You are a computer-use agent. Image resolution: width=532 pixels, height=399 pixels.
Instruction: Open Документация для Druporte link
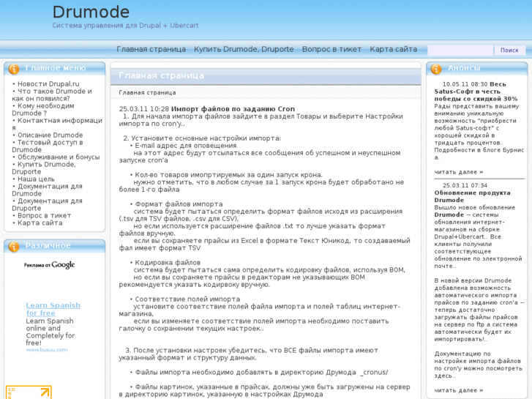tap(47, 204)
